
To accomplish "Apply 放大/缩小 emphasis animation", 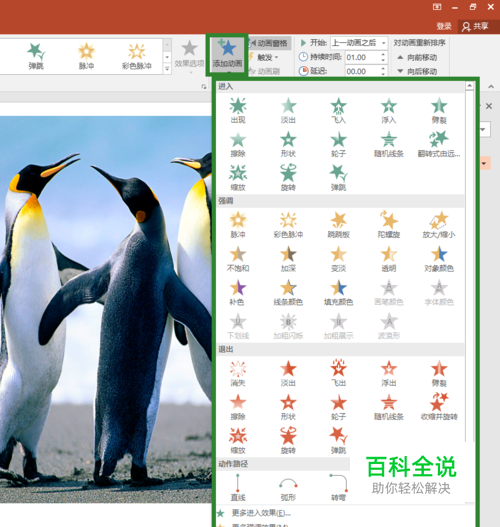I will [x=439, y=225].
